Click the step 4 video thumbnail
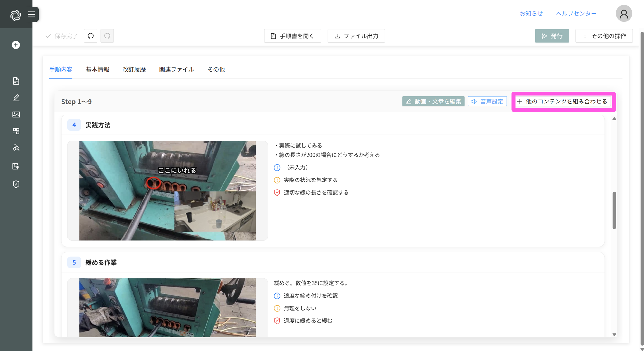Viewport: 644px width, 351px height. tap(167, 190)
